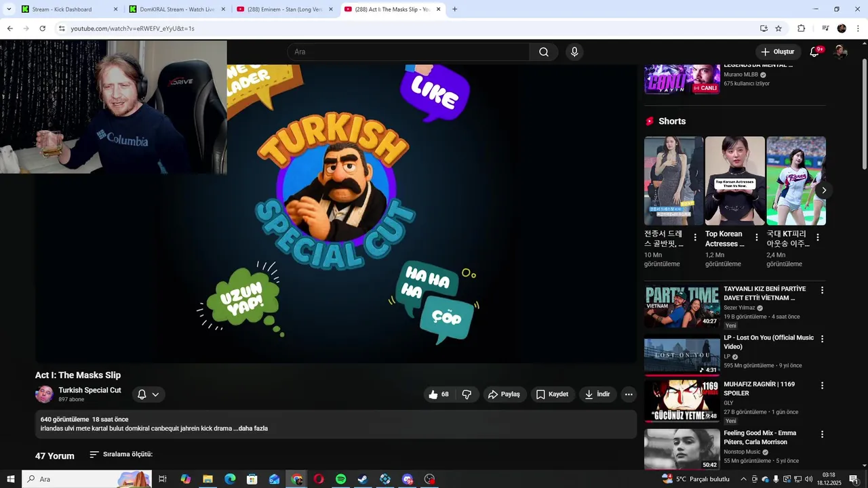Viewport: 868px width, 488px height.
Task: Bookmark this page with star icon
Action: pos(778,28)
